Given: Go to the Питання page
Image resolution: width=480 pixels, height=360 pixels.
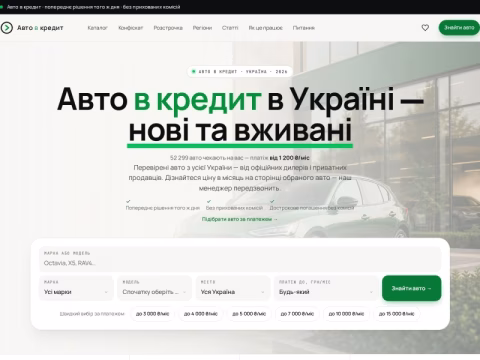Looking at the screenshot, I should [x=304, y=28].
